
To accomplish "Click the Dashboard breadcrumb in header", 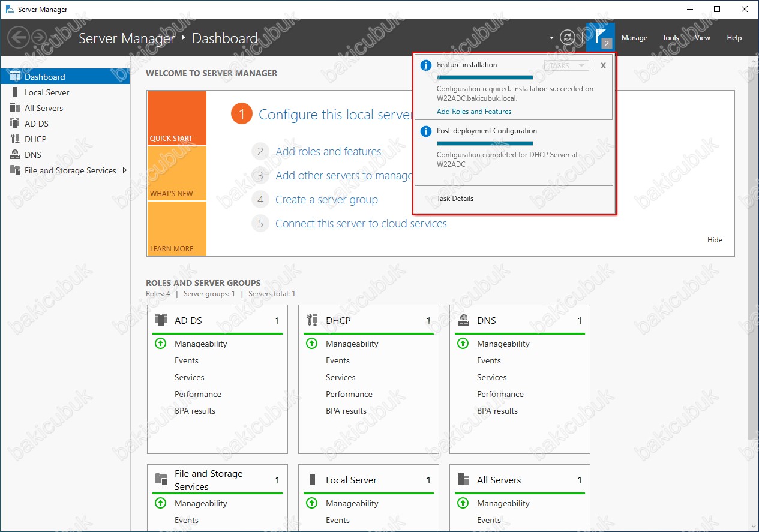I will 224,38.
